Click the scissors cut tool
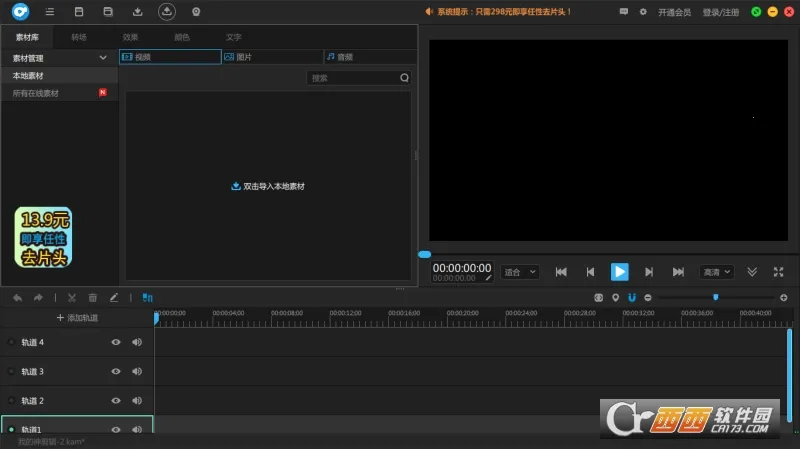Image resolution: width=800 pixels, height=449 pixels. 72,297
